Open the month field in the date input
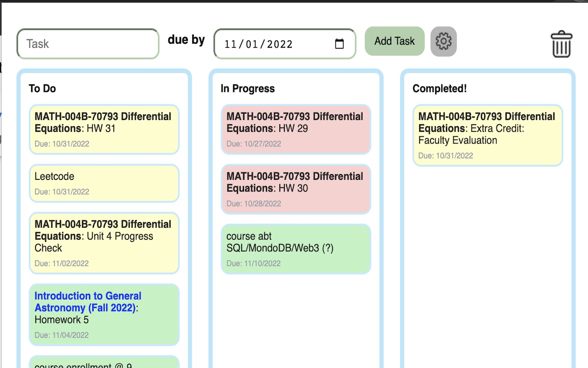The width and height of the screenshot is (588, 368). coord(230,44)
